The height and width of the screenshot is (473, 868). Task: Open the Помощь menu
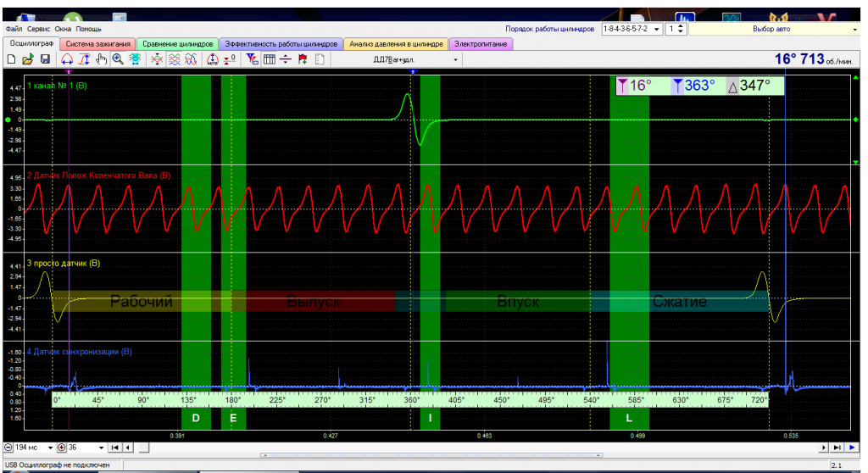88,29
